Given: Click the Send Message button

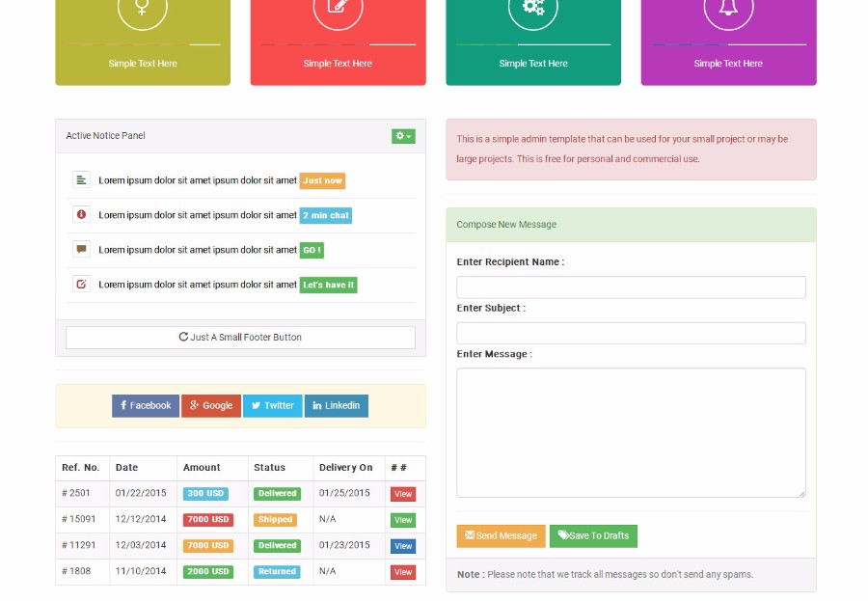Looking at the screenshot, I should (x=501, y=535).
